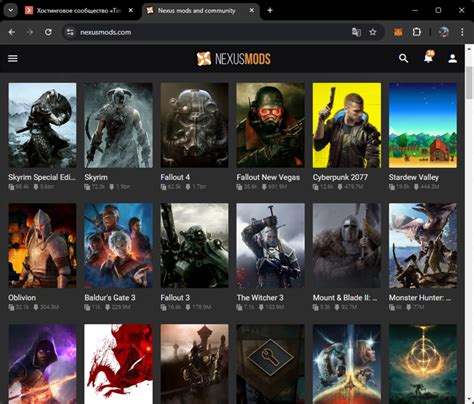Open the Monster Hunter cover image
Image resolution: width=474 pixels, height=404 pixels.
[423, 246]
